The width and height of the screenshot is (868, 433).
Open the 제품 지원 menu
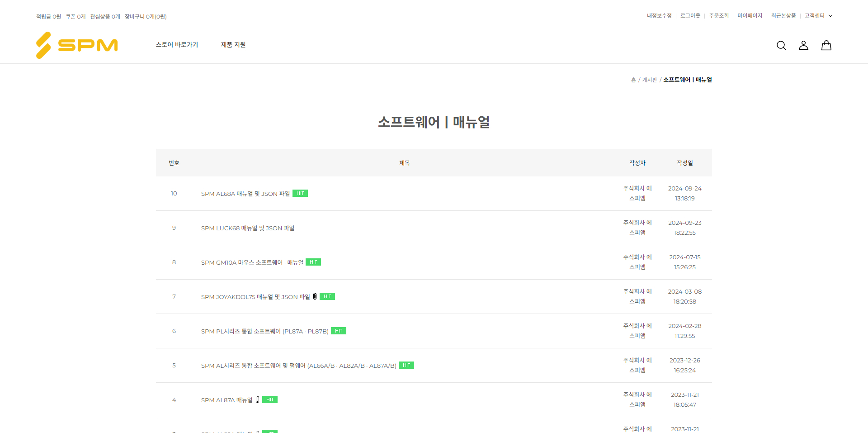[x=233, y=45]
